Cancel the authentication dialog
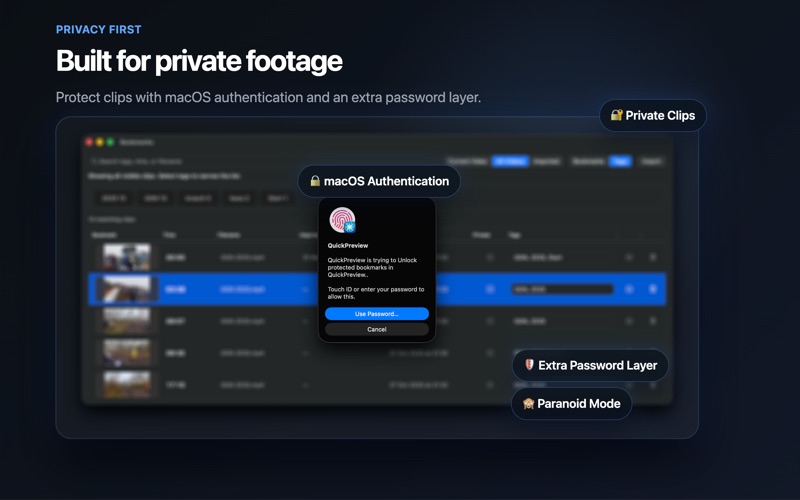This screenshot has height=500, width=800. [x=377, y=329]
